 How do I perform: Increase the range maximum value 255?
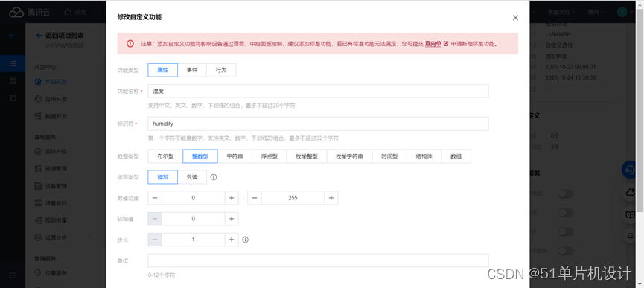pos(331,198)
